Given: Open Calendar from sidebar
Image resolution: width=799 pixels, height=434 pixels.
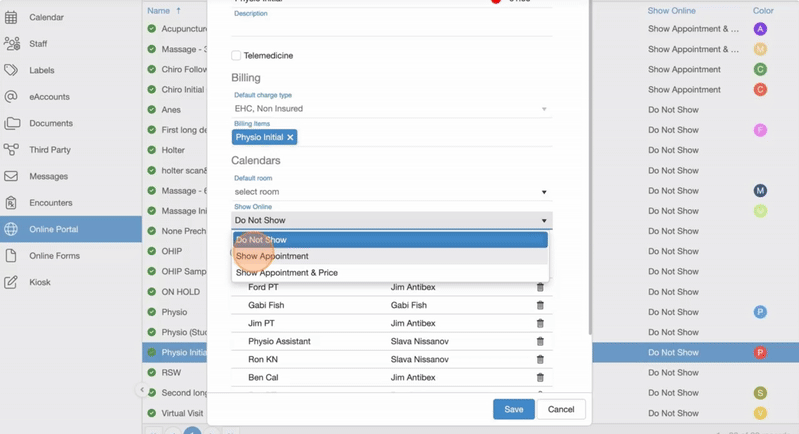Looking at the screenshot, I should coord(46,17).
